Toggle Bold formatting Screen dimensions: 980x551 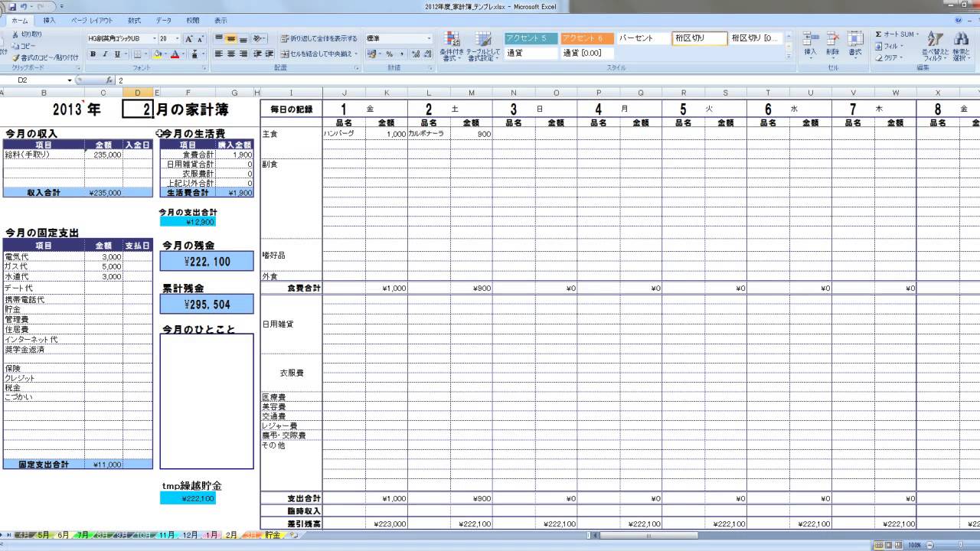93,54
